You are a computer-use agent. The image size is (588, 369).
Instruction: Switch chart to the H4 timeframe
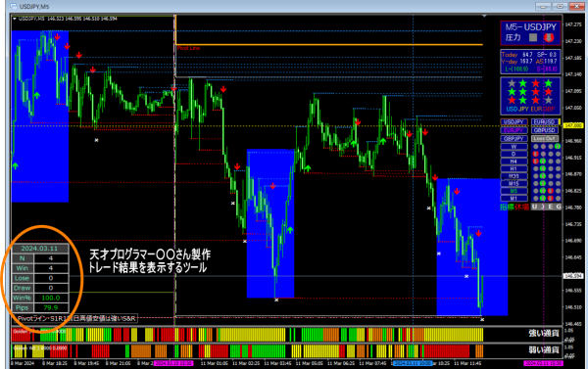click(514, 161)
